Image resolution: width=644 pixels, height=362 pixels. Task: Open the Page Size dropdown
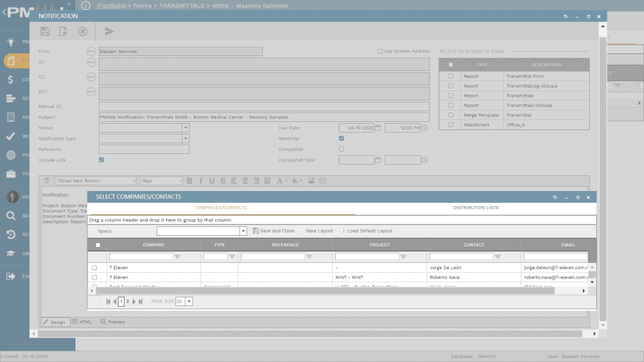click(189, 302)
